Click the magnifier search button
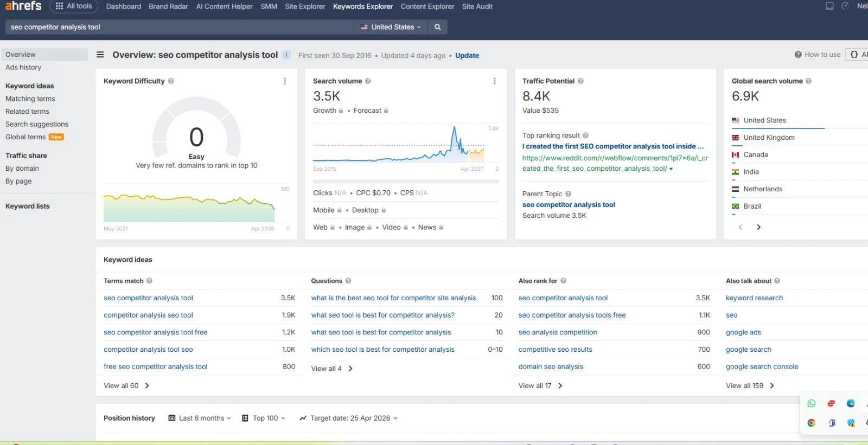868x445 pixels. coord(437,27)
